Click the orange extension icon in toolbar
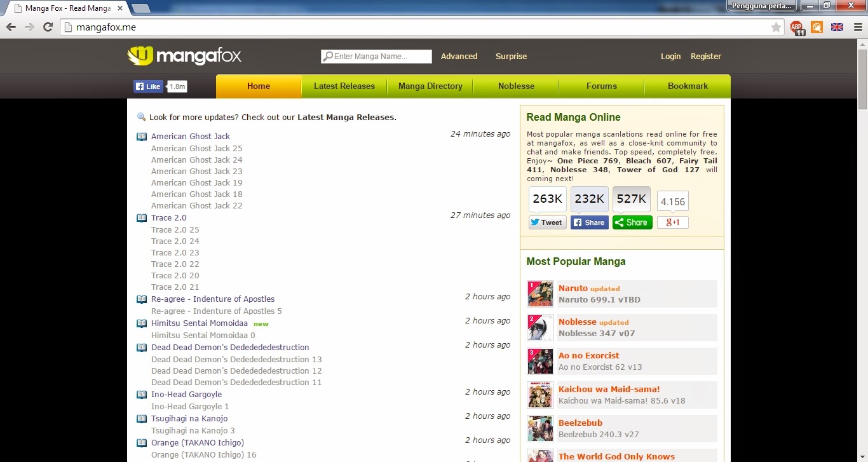 click(x=817, y=27)
